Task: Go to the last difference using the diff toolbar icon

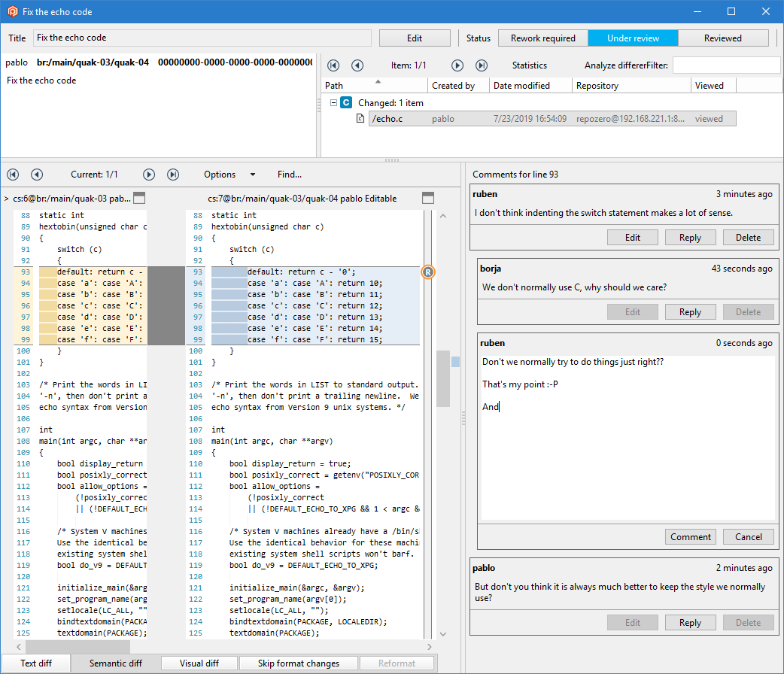Action: [x=173, y=174]
